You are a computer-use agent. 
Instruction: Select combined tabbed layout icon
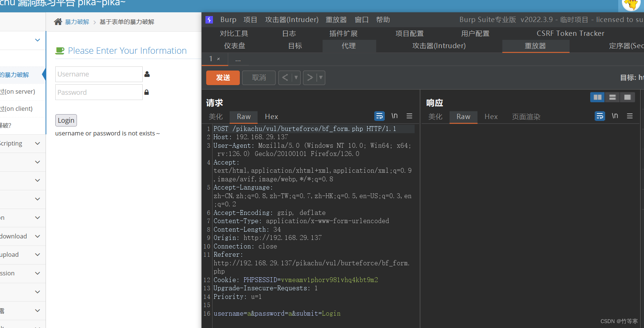click(x=628, y=97)
